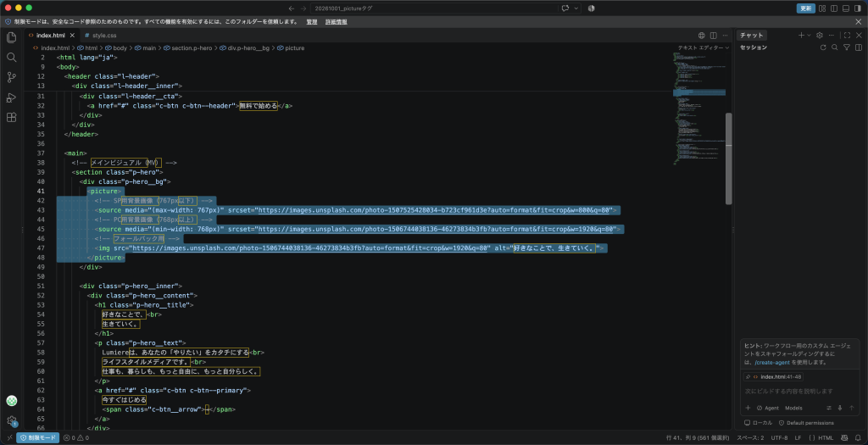Close the index.html tab
Viewport: 868px width, 445px height.
(x=72, y=35)
